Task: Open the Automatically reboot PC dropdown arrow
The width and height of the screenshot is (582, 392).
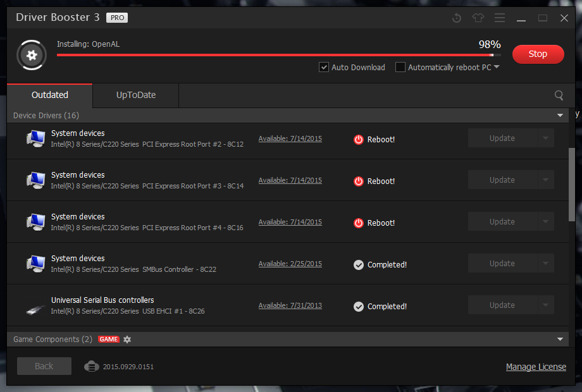Action: [x=497, y=67]
